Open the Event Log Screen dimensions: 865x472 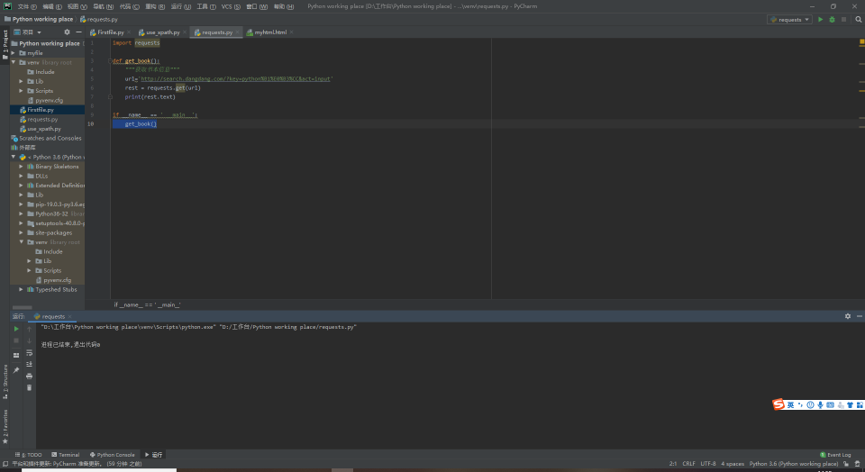click(836, 455)
